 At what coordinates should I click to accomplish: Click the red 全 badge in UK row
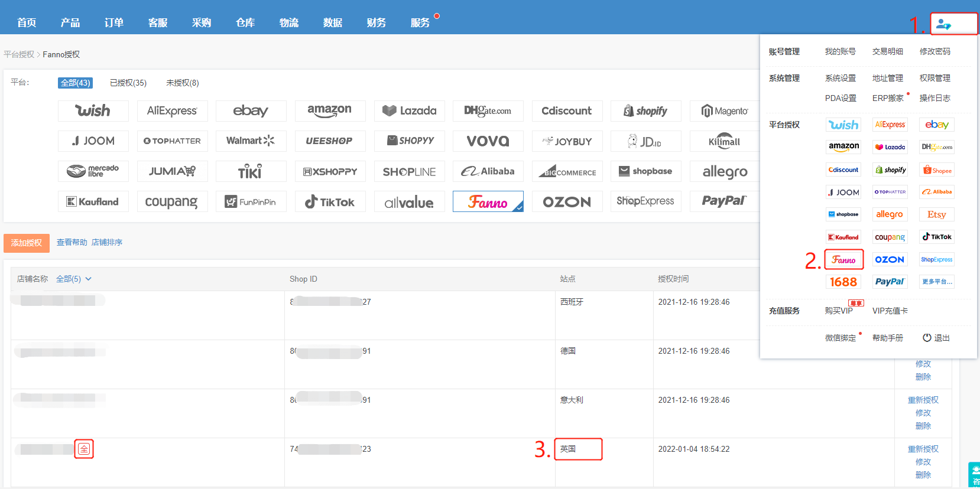(84, 449)
